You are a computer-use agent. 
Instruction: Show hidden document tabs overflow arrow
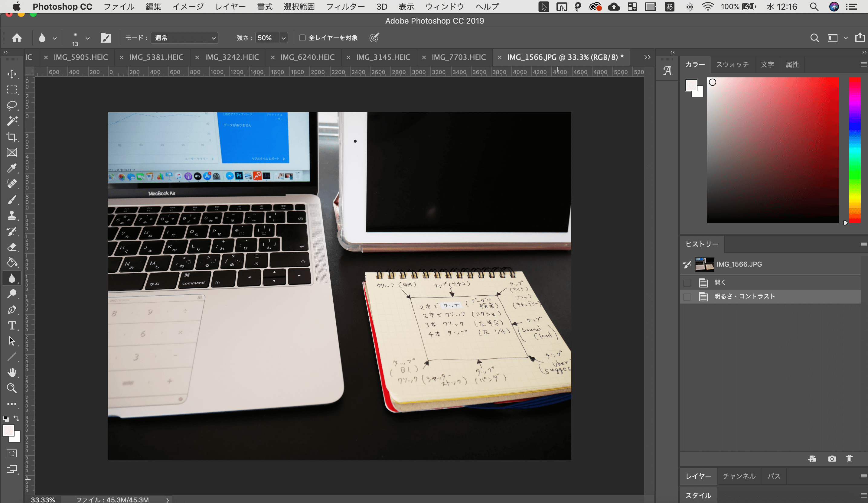pos(647,57)
